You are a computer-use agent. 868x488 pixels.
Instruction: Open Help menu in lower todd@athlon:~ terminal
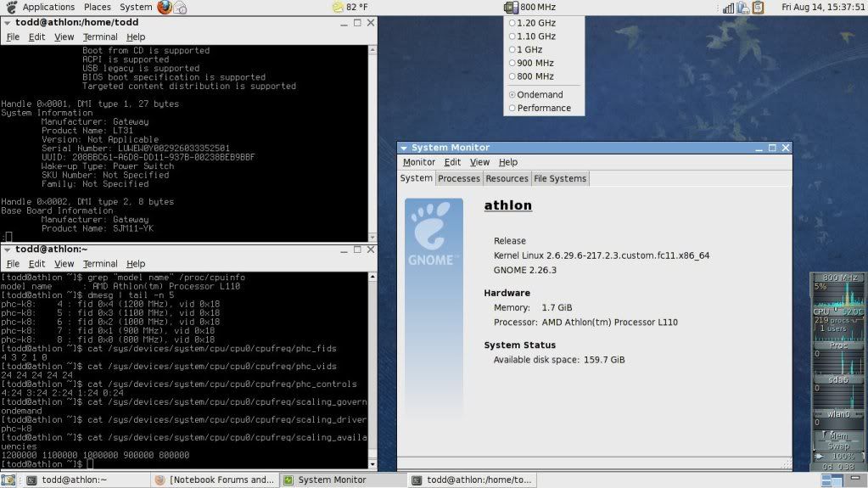[136, 264]
